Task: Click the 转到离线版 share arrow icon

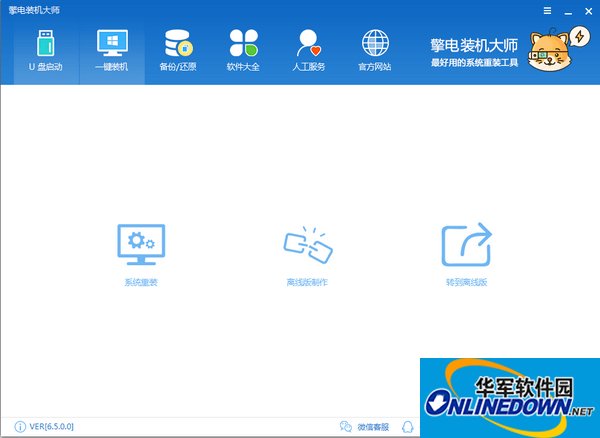Action: point(466,244)
